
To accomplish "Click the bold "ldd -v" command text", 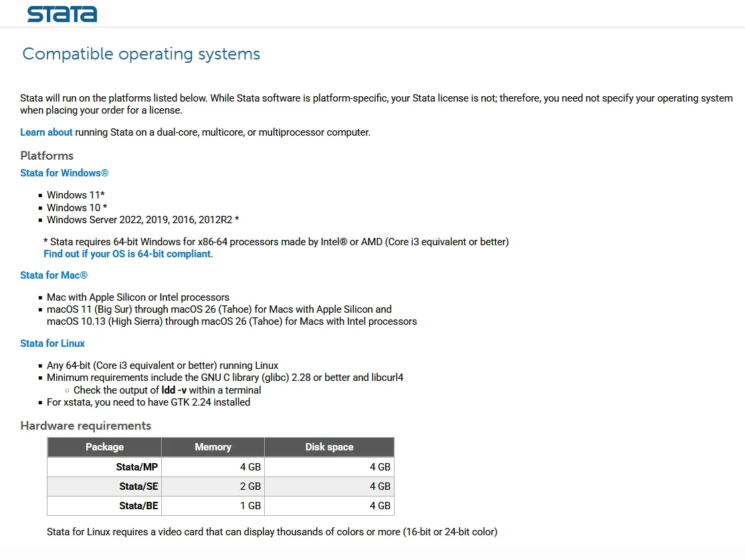I will pyautogui.click(x=174, y=390).
